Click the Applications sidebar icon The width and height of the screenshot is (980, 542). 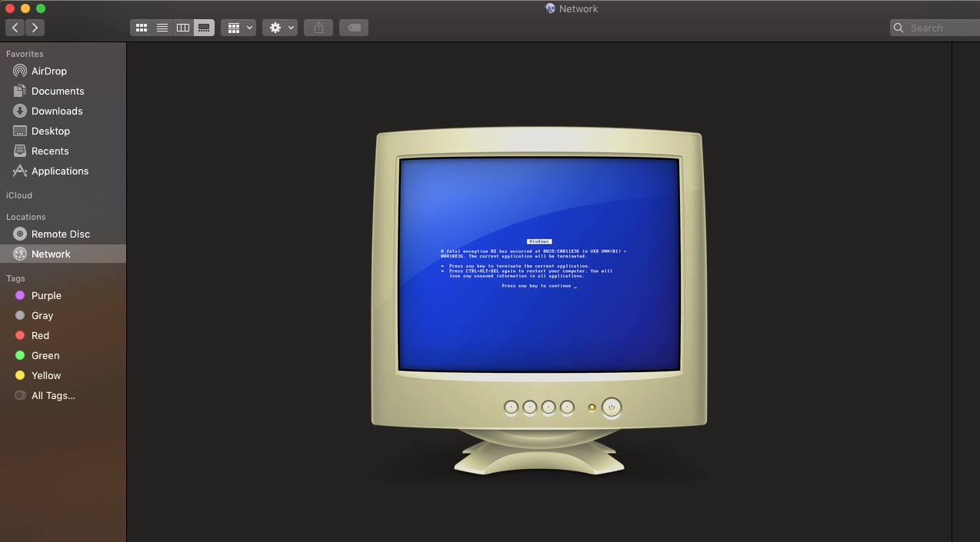click(x=20, y=171)
